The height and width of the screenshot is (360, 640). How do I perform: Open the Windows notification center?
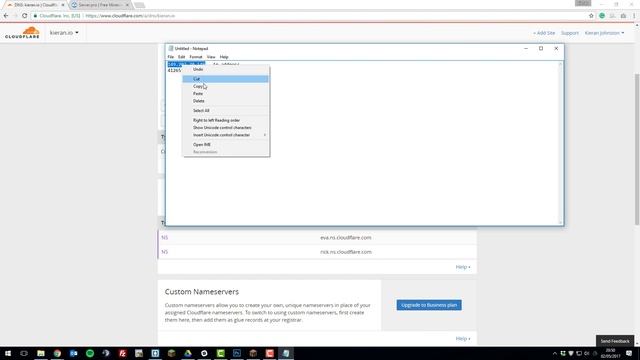(x=629, y=353)
